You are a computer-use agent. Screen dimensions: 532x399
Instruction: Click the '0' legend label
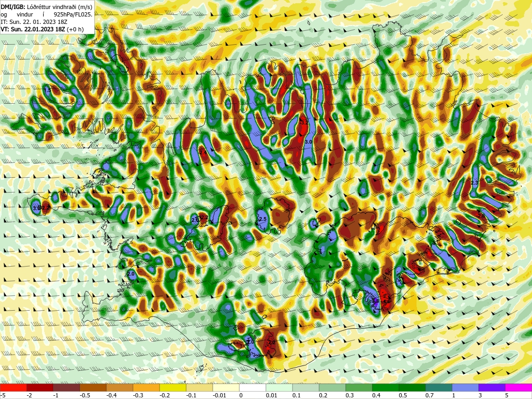pyautogui.click(x=241, y=395)
